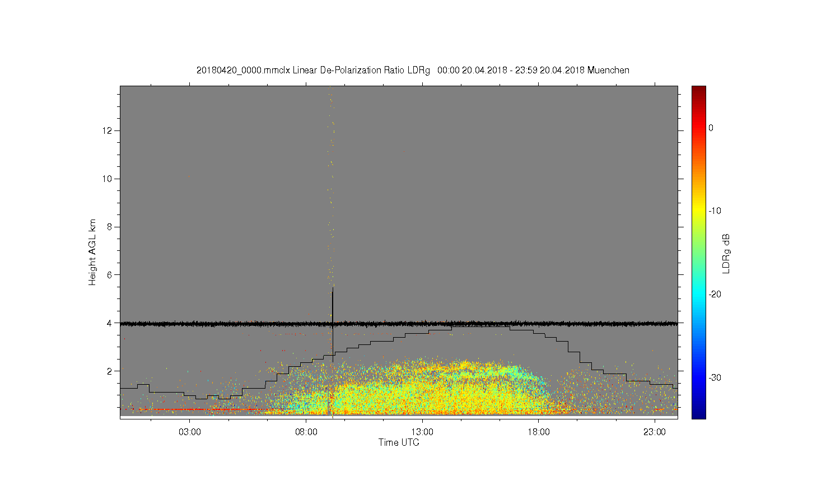Click the '13:00' time tick label
Image resolution: width=840 pixels, height=504 pixels.
(422, 432)
